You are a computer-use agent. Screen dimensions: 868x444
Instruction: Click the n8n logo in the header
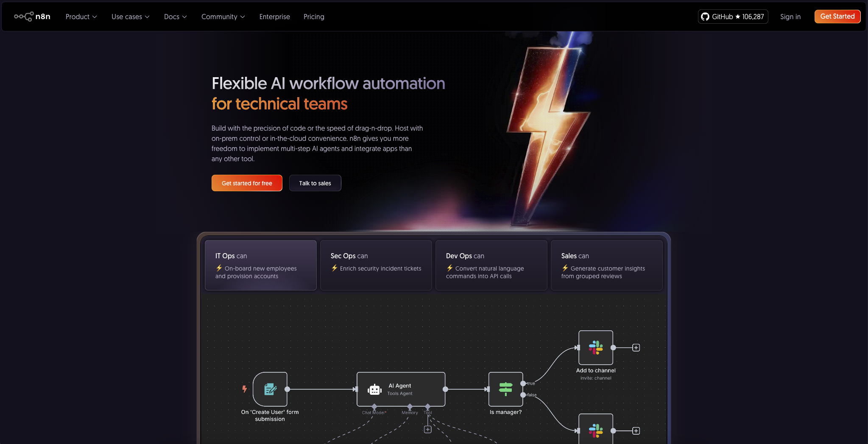click(x=32, y=17)
